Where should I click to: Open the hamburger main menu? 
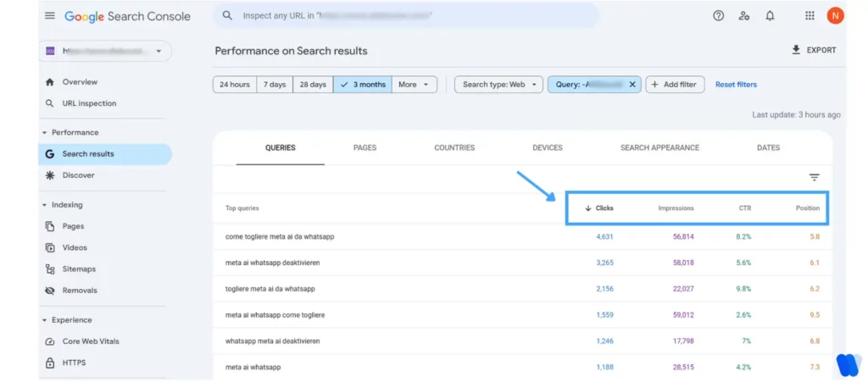50,15
